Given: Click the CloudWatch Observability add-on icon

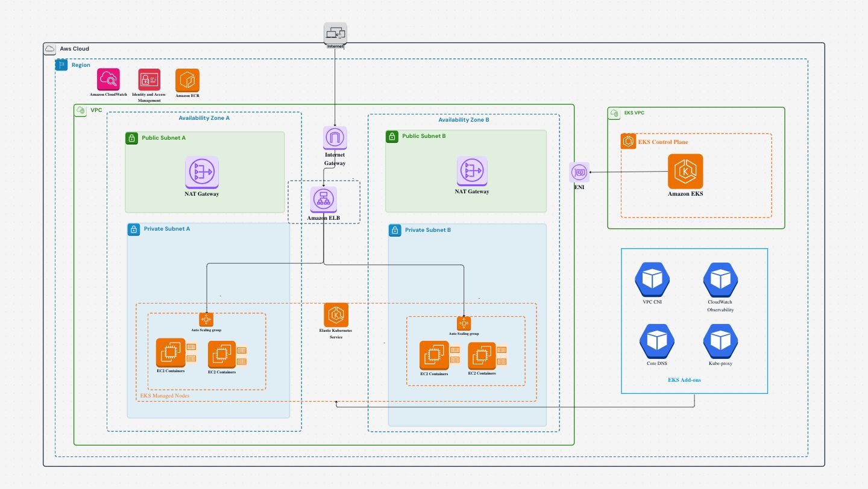Looking at the screenshot, I should click(720, 279).
